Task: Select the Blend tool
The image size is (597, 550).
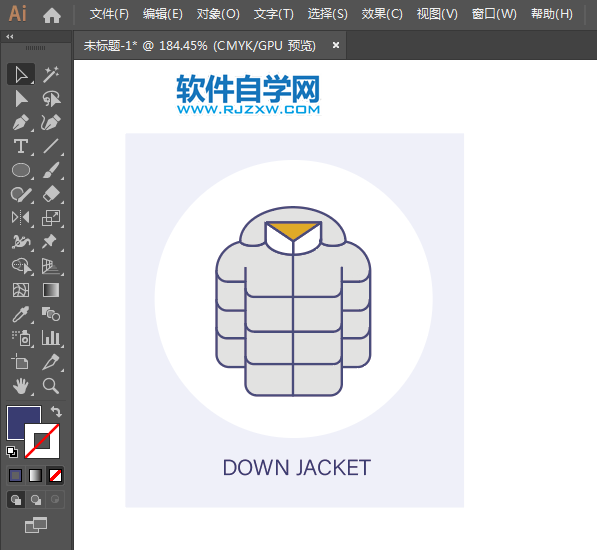Action: click(x=51, y=314)
